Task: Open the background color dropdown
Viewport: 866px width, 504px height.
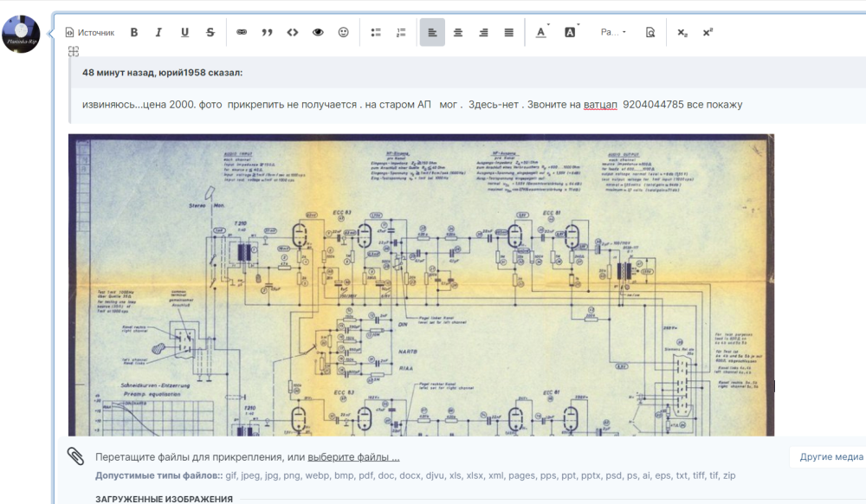Action: (570, 33)
